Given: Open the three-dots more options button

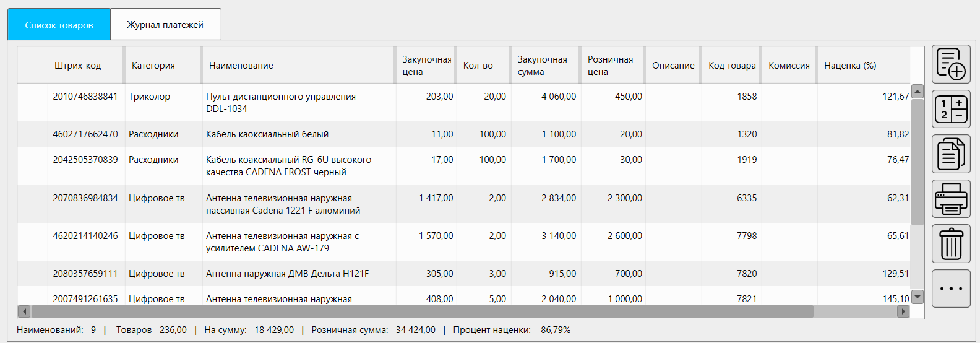Looking at the screenshot, I should 951,289.
